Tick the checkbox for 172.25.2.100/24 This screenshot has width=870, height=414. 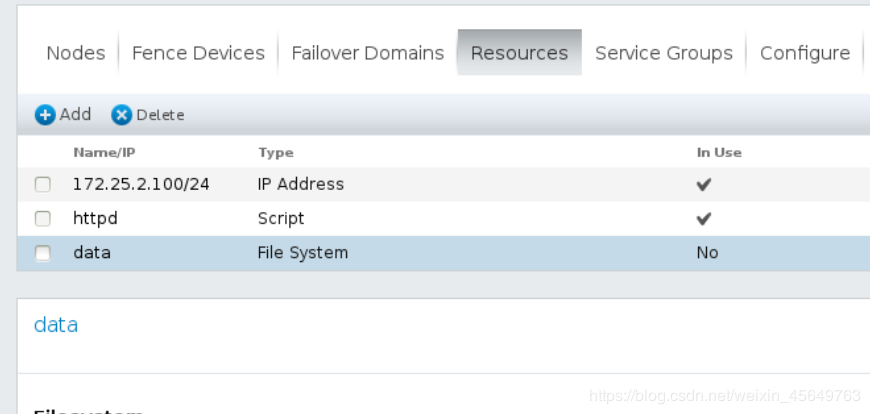click(43, 184)
